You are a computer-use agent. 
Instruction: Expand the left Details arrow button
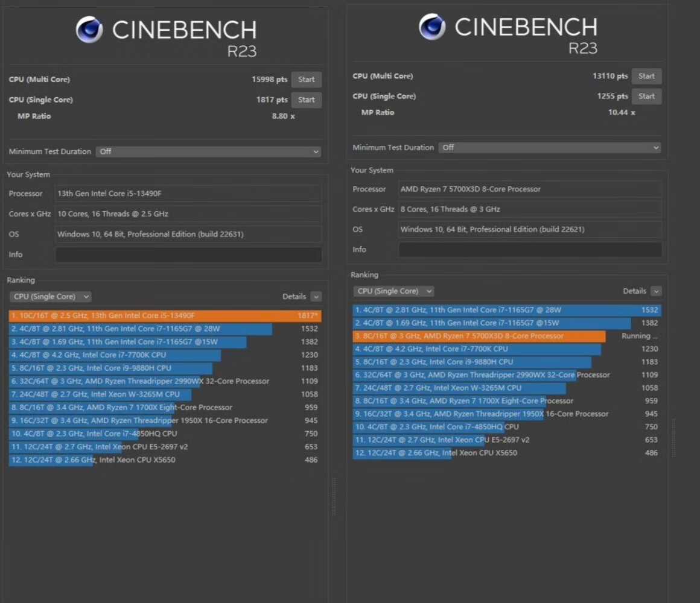coord(316,297)
